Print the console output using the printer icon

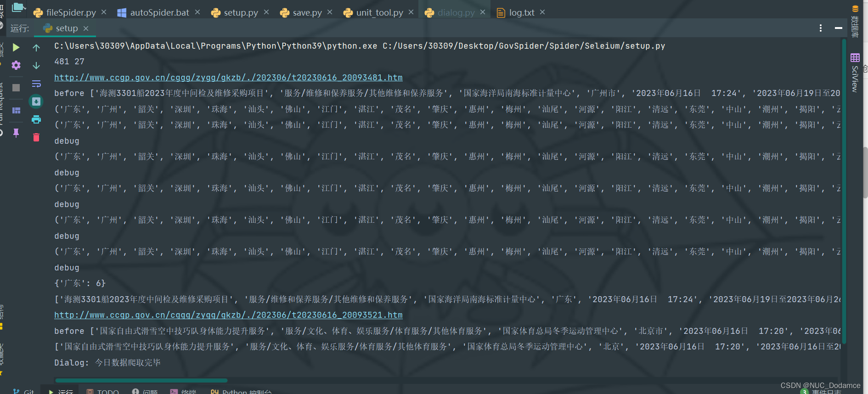tap(36, 119)
